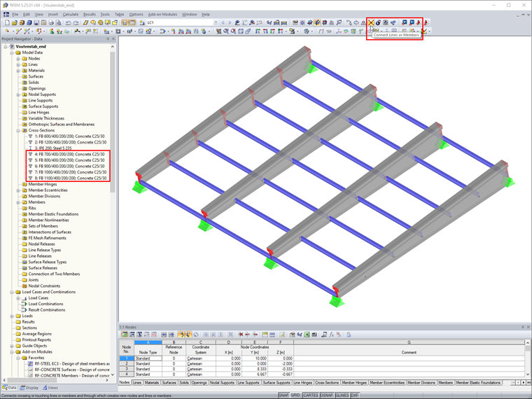Screen dimensions: 532x399
Task: Select Connection of Two Members item
Action: (54, 274)
